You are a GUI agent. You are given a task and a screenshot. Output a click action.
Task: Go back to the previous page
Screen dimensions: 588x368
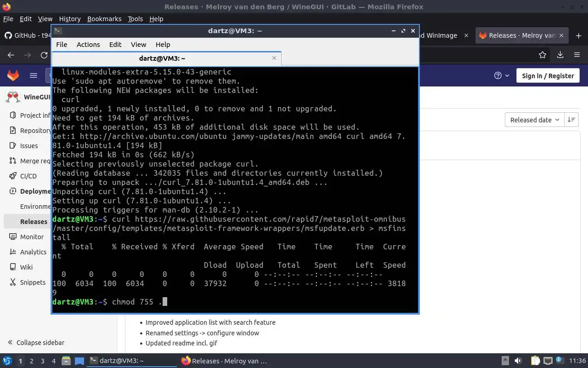coord(11,55)
